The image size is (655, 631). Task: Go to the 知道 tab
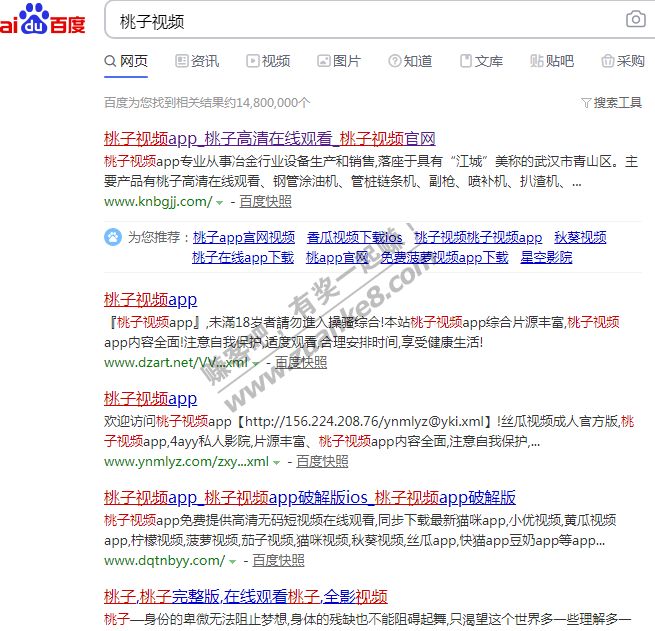(410, 61)
